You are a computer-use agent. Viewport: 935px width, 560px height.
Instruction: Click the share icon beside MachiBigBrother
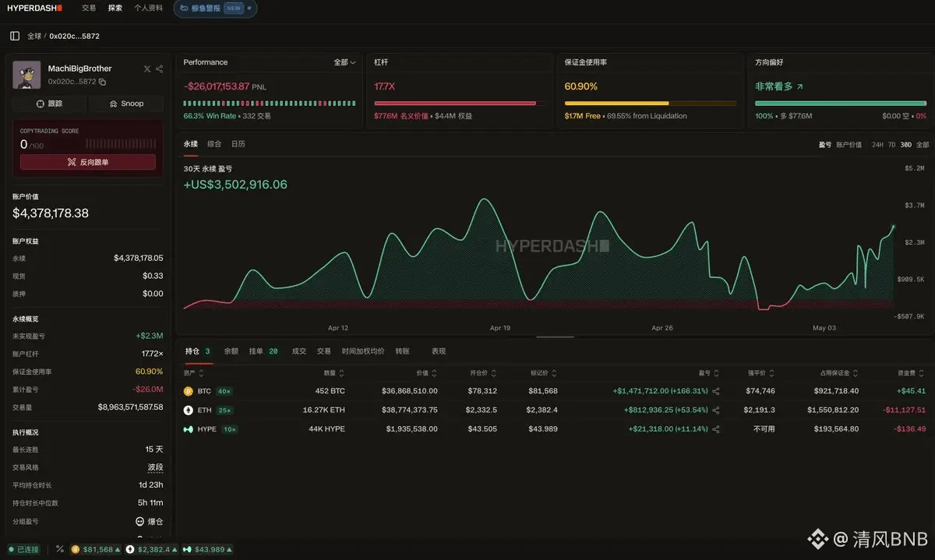159,69
